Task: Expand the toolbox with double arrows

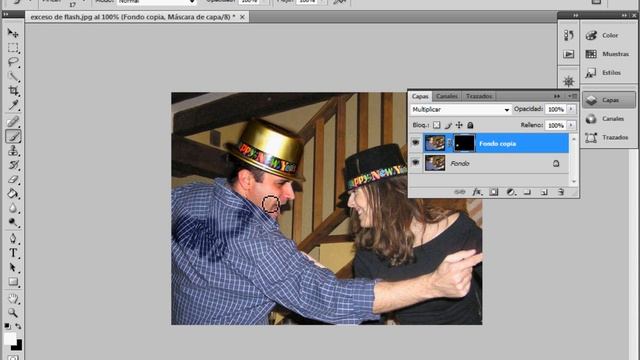Action: click(x=6, y=14)
